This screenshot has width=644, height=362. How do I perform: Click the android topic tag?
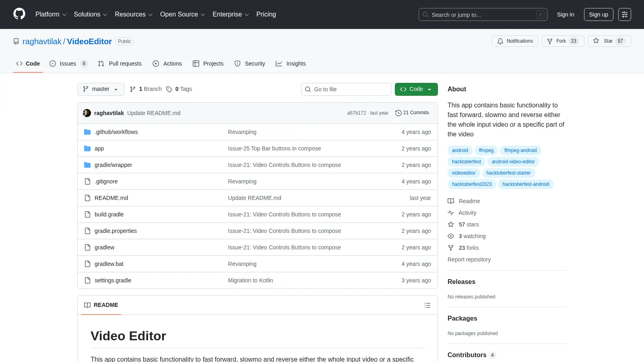(460, 150)
